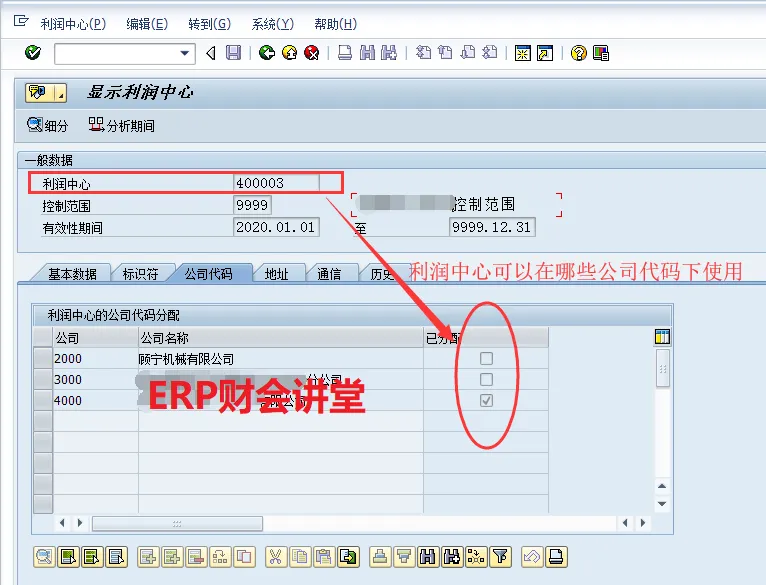Viewport: 766px width, 585px height.
Task: Open the 系统(Y) menu
Action: (273, 24)
